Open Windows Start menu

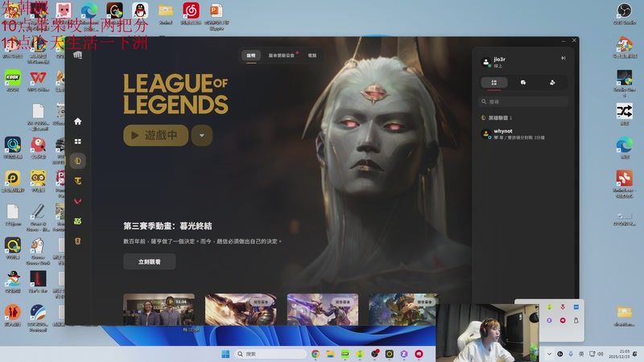pos(225,354)
